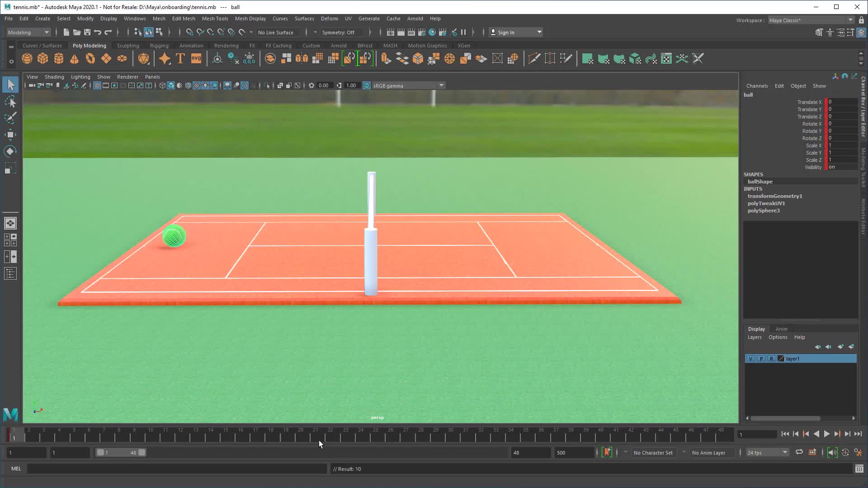868x488 pixels.
Task: Click the Redo arrow icon
Action: pyautogui.click(x=108, y=32)
